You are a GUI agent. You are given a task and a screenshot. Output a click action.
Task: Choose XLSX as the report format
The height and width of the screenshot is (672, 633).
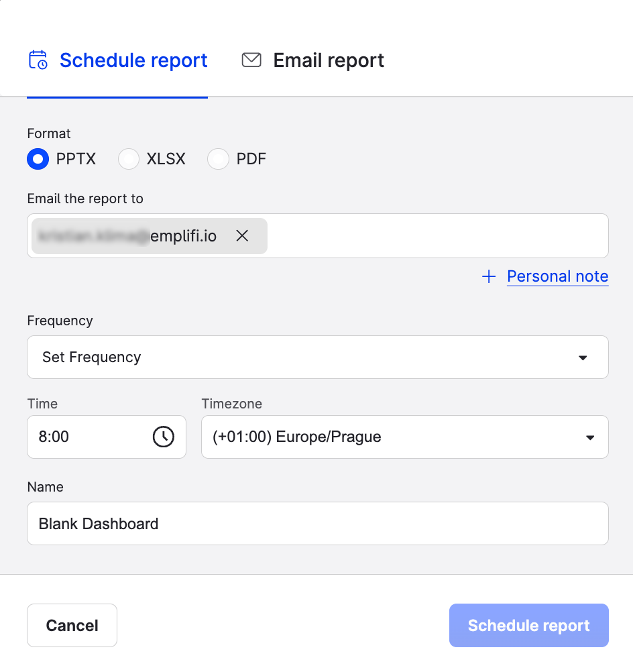click(x=129, y=159)
